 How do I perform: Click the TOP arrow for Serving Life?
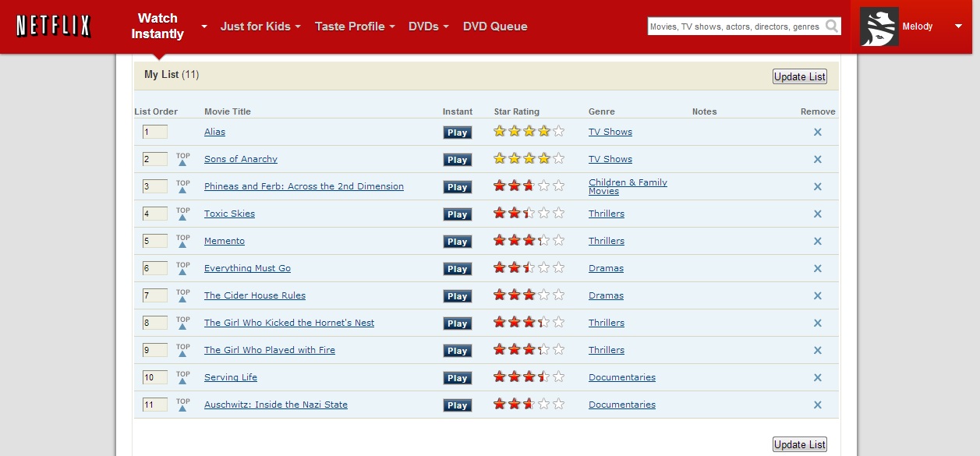point(183,377)
